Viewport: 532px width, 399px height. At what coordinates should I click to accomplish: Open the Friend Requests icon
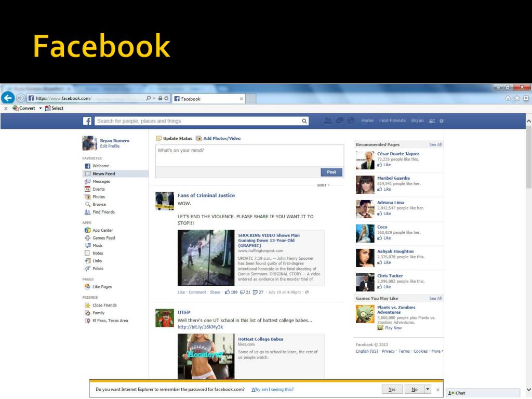327,121
